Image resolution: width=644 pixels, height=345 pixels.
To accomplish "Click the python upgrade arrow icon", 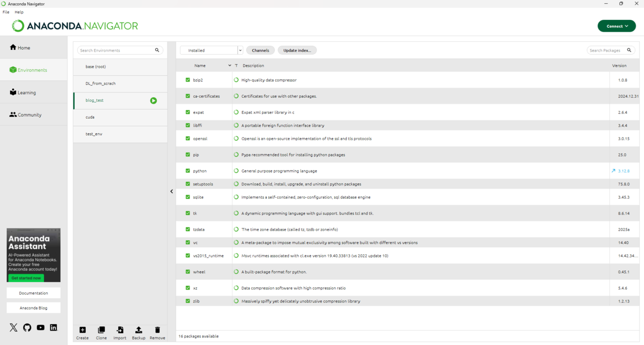I will [x=613, y=171].
